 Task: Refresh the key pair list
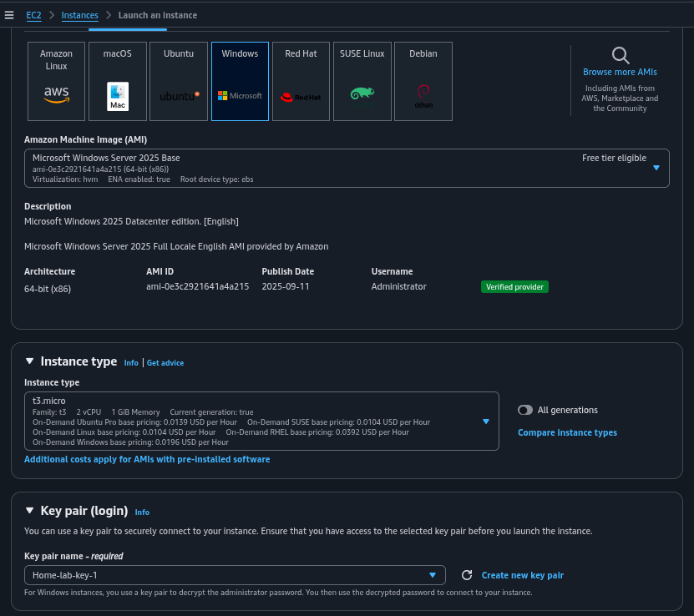(467, 575)
